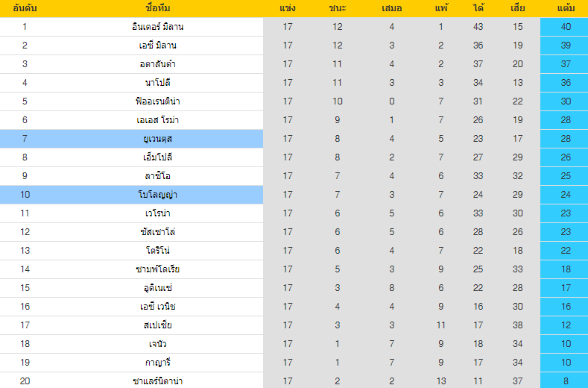Viewport: 588px width, 388px height.
Task: Click the แข่ง matches played header
Action: [x=288, y=8]
